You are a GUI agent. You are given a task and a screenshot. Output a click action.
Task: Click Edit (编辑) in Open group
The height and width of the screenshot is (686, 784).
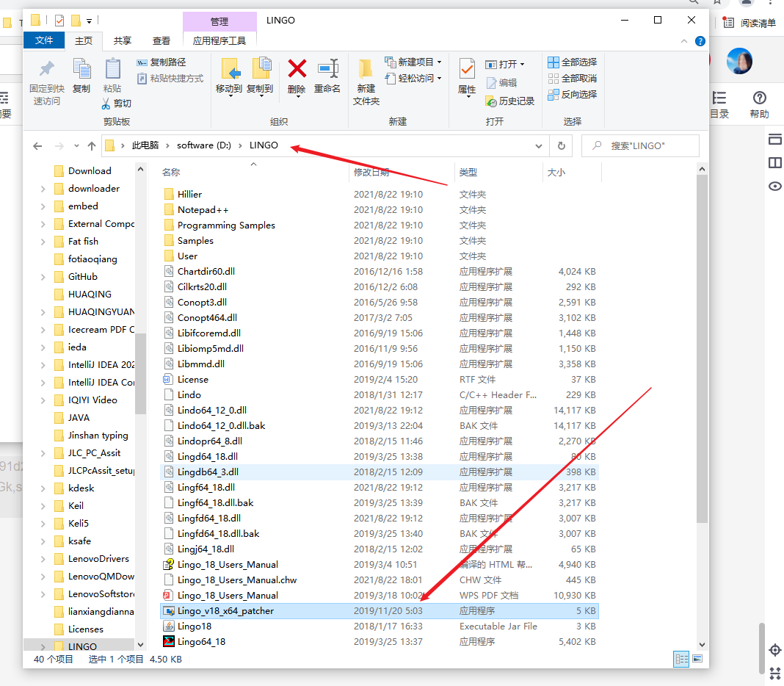pos(501,82)
